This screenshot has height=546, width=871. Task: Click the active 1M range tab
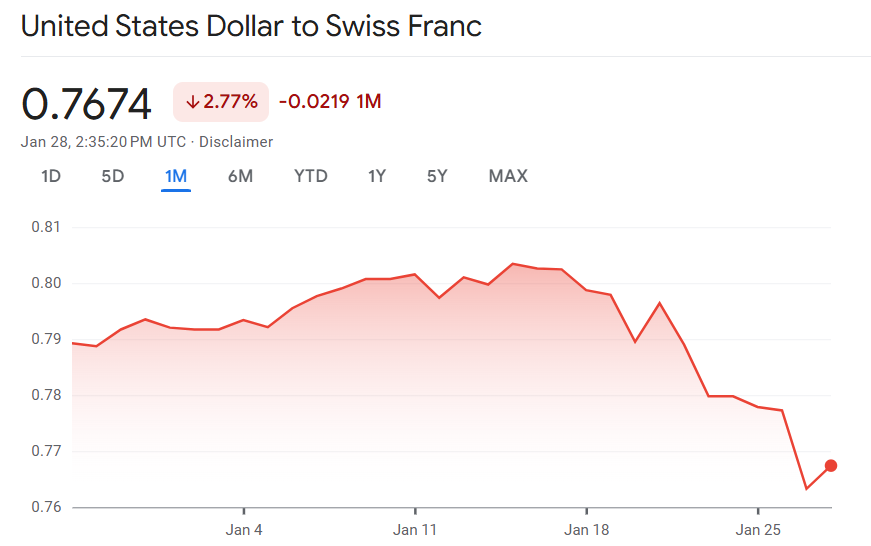coord(176,177)
